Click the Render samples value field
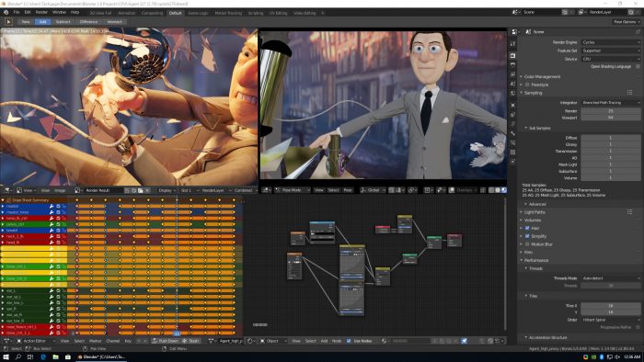Screen dimensions: 644x362 pyautogui.click(x=610, y=110)
